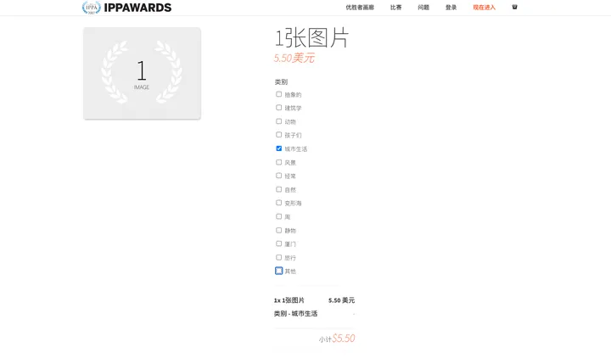Open the shopping cart icon
This screenshot has height=364, width=611.
pos(514,7)
